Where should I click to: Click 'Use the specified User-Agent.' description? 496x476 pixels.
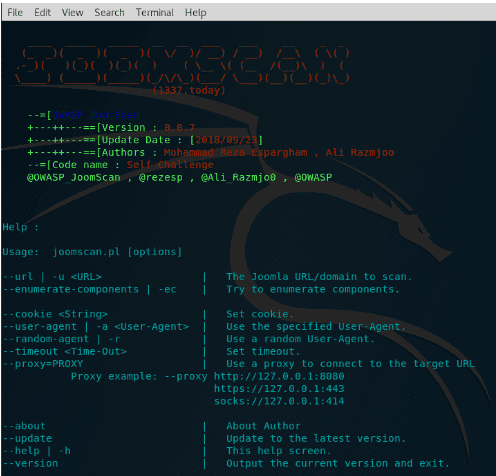(x=316, y=327)
